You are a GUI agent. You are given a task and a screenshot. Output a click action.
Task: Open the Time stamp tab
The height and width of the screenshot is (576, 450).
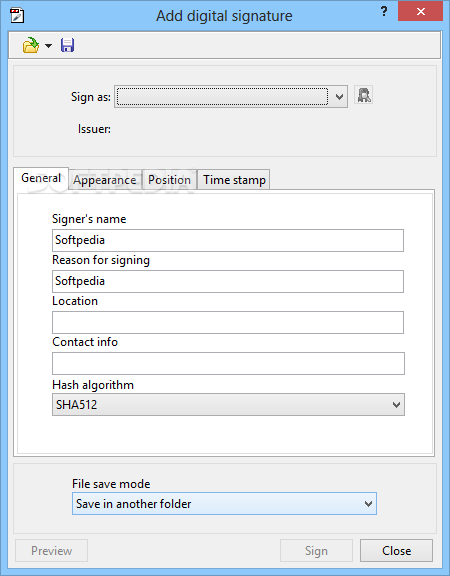pos(234,180)
